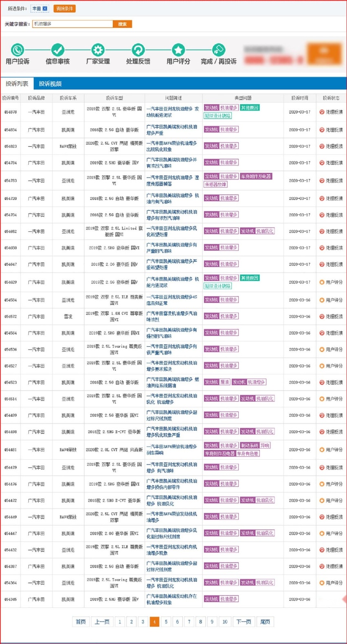Open complaint 454572 雷凌 description link
Screen dimensions: 347x644
click(x=171, y=316)
